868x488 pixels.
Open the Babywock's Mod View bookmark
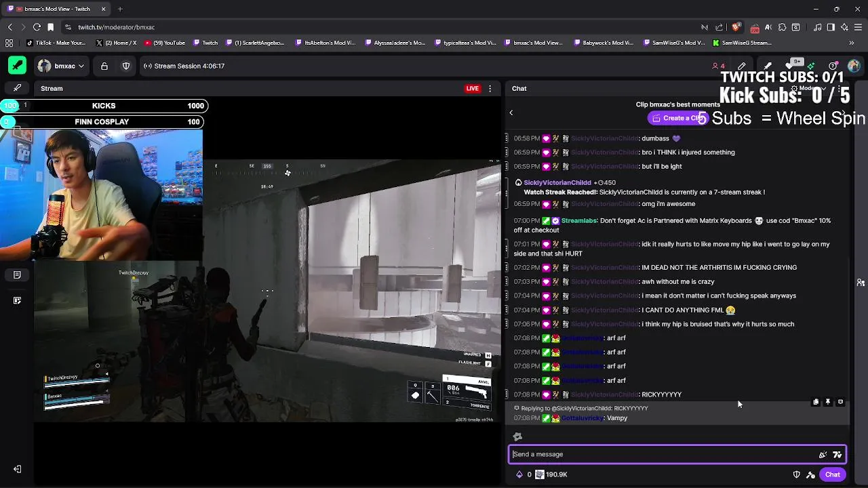[604, 43]
